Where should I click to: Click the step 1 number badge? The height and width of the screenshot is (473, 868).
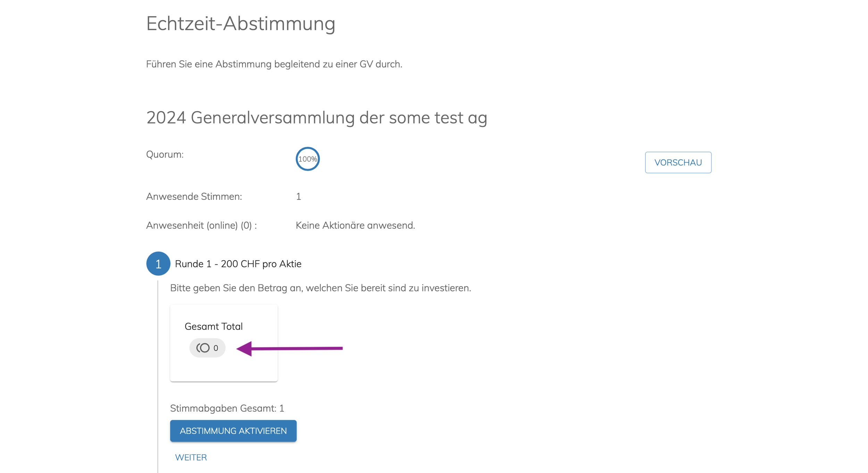point(158,264)
